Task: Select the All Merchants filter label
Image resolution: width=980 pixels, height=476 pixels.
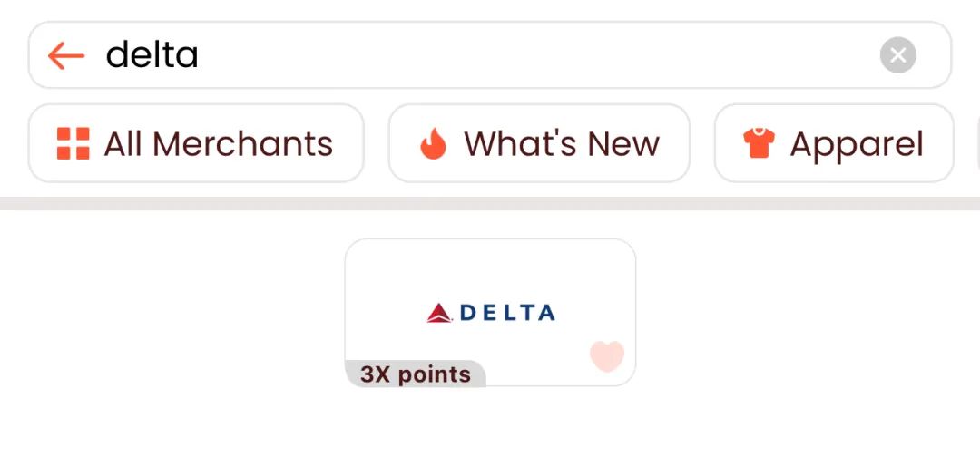Action: coord(218,144)
